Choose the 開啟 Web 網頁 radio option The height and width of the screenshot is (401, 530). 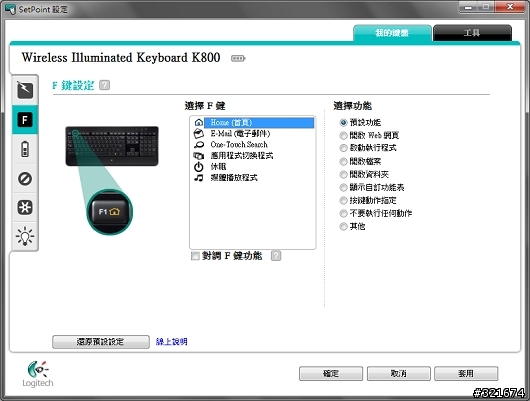(343, 136)
